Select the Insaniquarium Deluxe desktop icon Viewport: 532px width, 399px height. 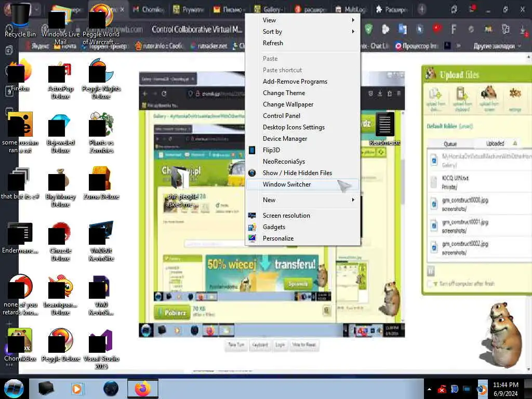[60, 295]
